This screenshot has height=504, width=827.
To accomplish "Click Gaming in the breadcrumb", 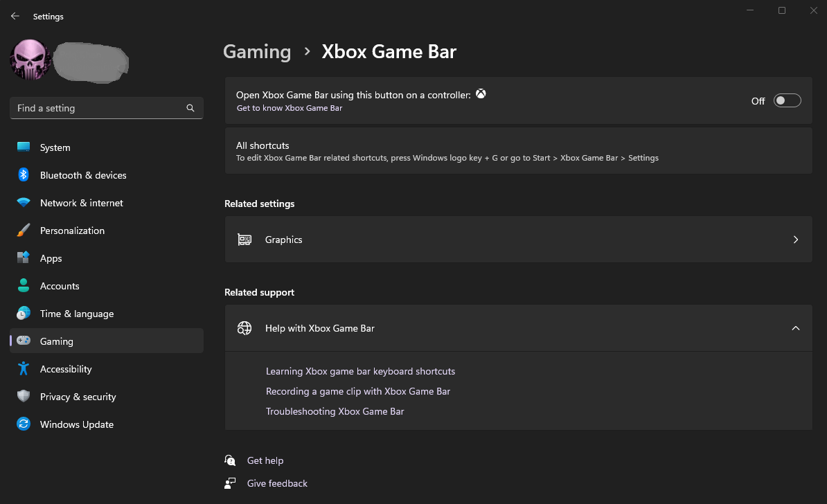I will (257, 52).
